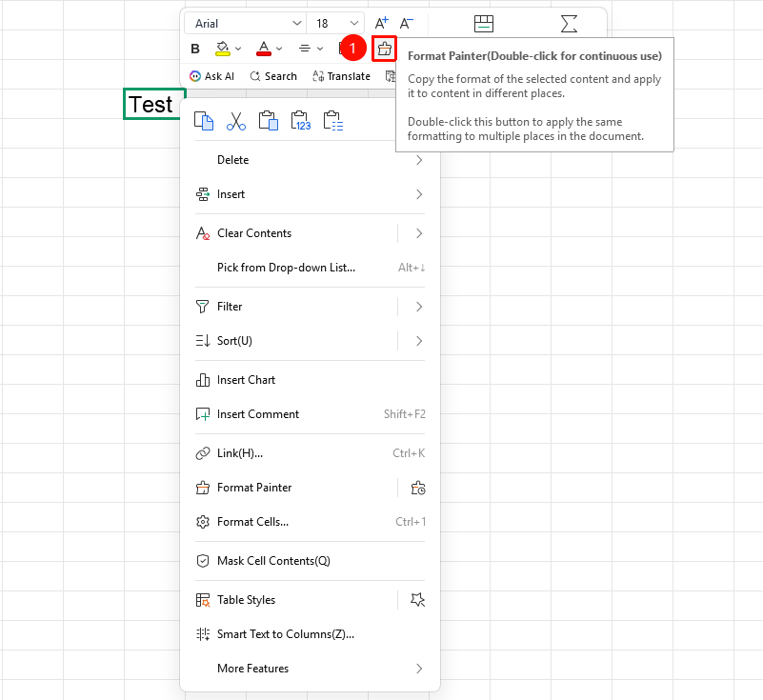Click the Copy icon in the context menu
This screenshot has width=763, height=700.
click(204, 121)
